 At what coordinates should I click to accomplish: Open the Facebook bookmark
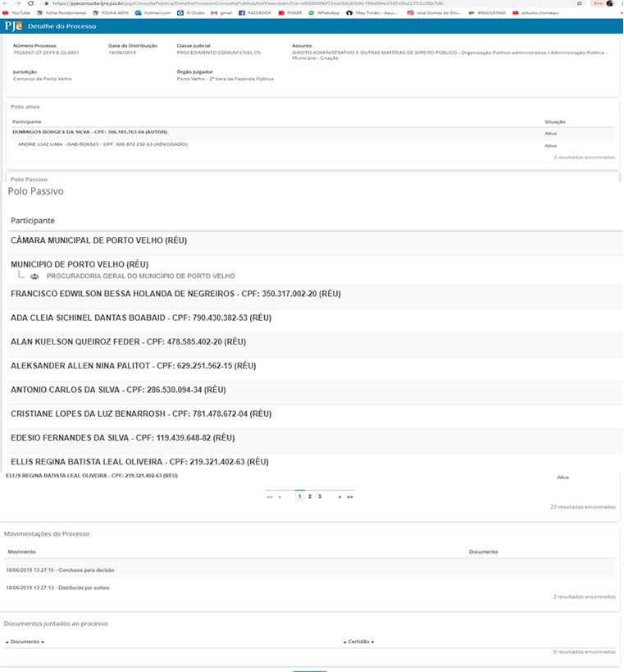(255, 13)
